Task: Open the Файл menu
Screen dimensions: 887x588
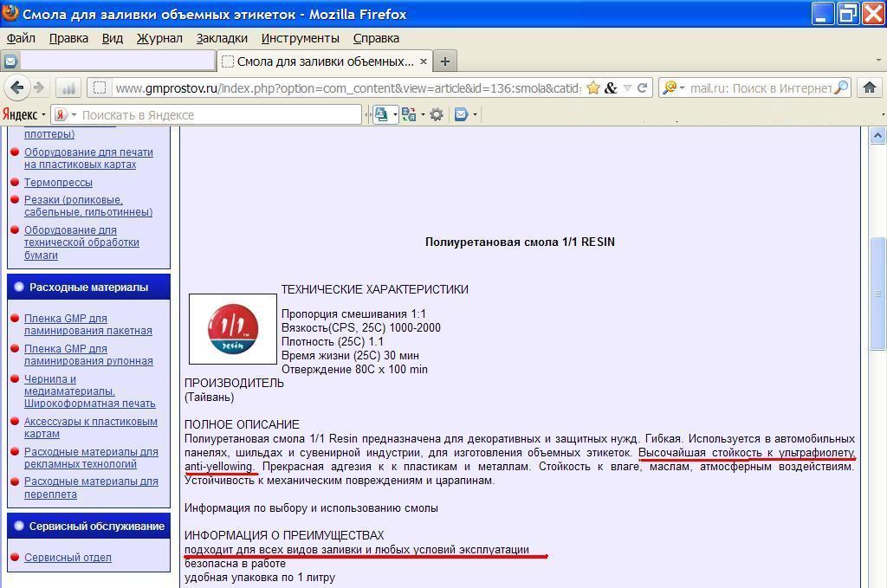Action: (21, 38)
